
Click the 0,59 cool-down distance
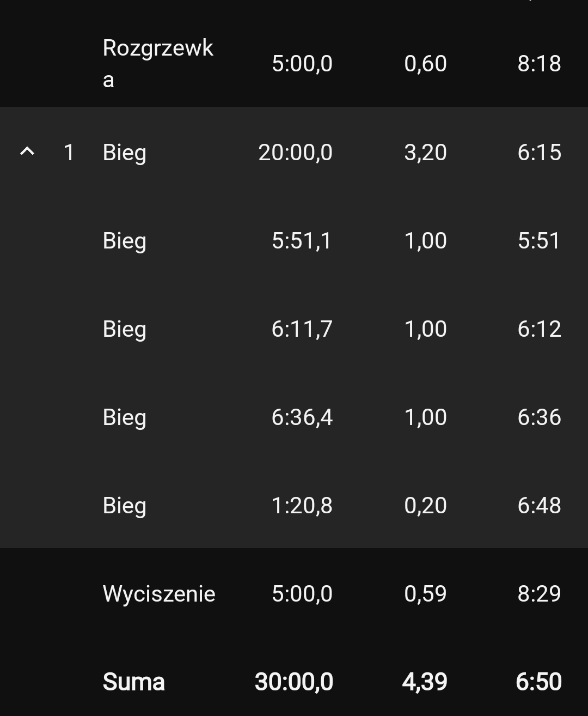pos(425,594)
